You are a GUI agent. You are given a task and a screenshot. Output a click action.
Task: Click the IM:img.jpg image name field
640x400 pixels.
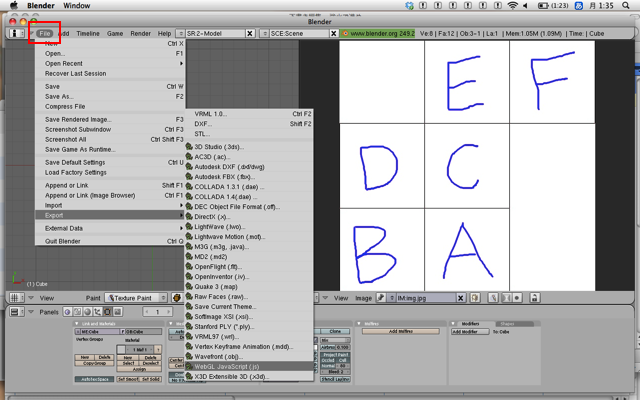[425, 298]
